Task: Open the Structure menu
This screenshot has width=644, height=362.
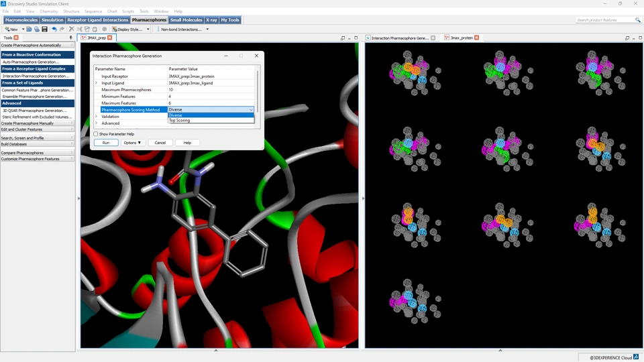Action: (x=71, y=11)
